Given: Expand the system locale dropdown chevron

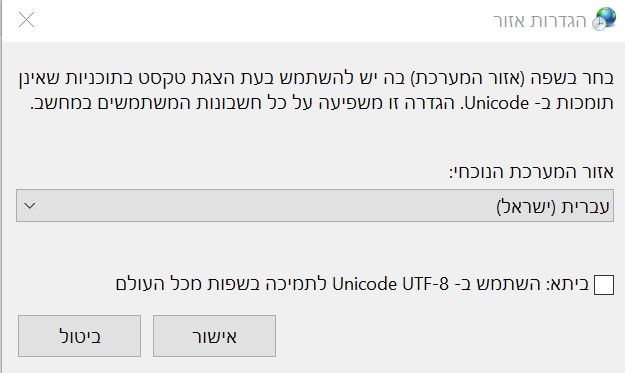Looking at the screenshot, I should pos(30,206).
